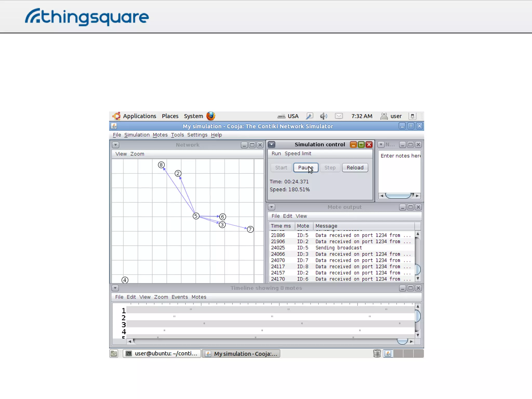Click the Reload simulation button

tap(355, 168)
